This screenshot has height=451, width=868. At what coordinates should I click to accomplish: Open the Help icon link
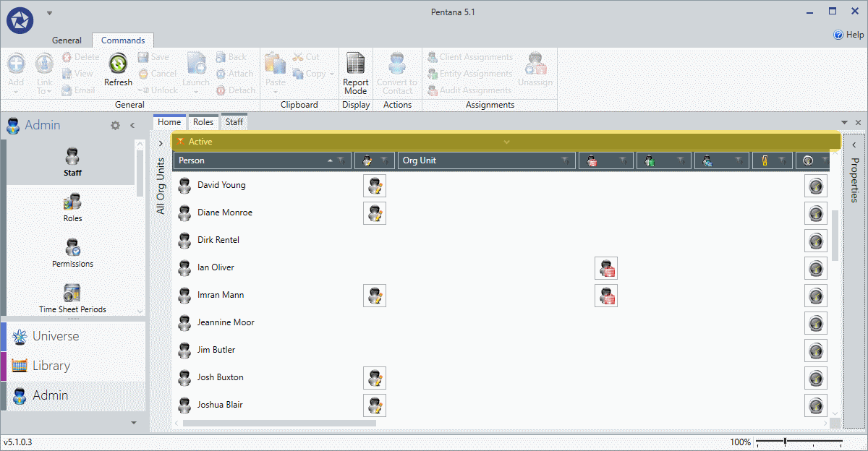point(838,35)
